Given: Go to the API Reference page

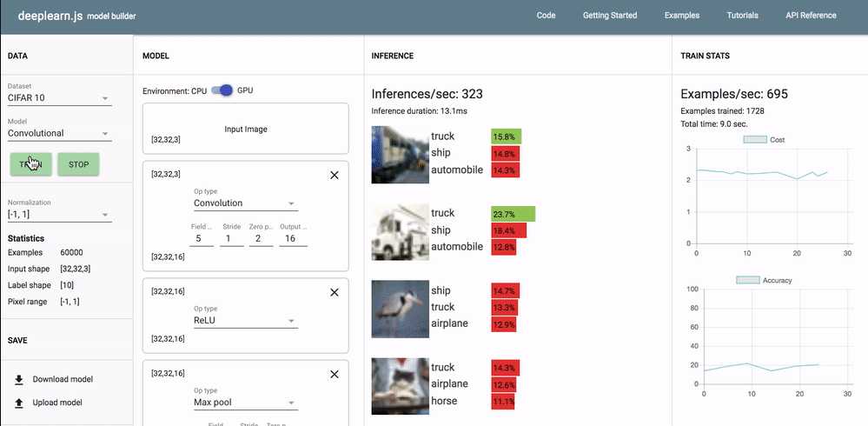Looking at the screenshot, I should [x=811, y=16].
